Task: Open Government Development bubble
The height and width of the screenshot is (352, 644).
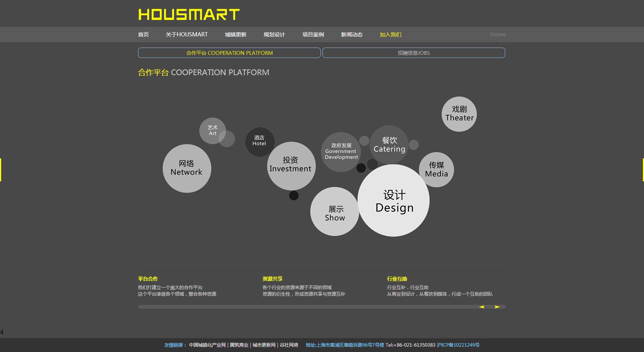Action: [341, 152]
